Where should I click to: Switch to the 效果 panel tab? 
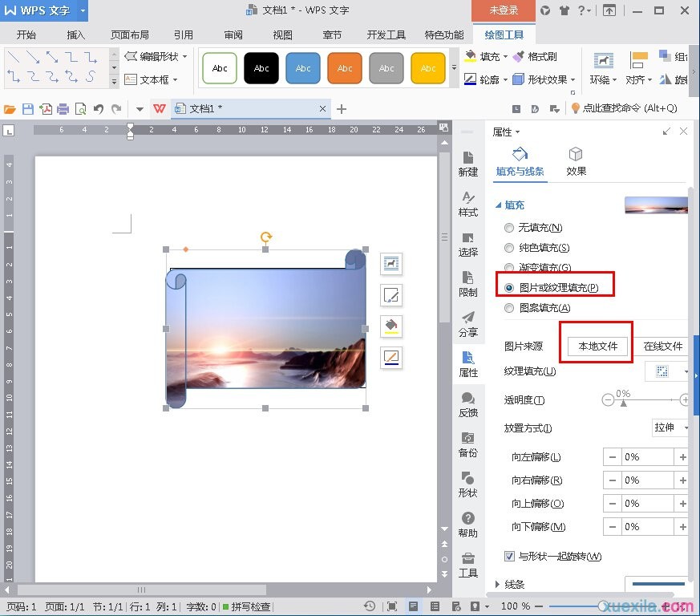(x=576, y=160)
